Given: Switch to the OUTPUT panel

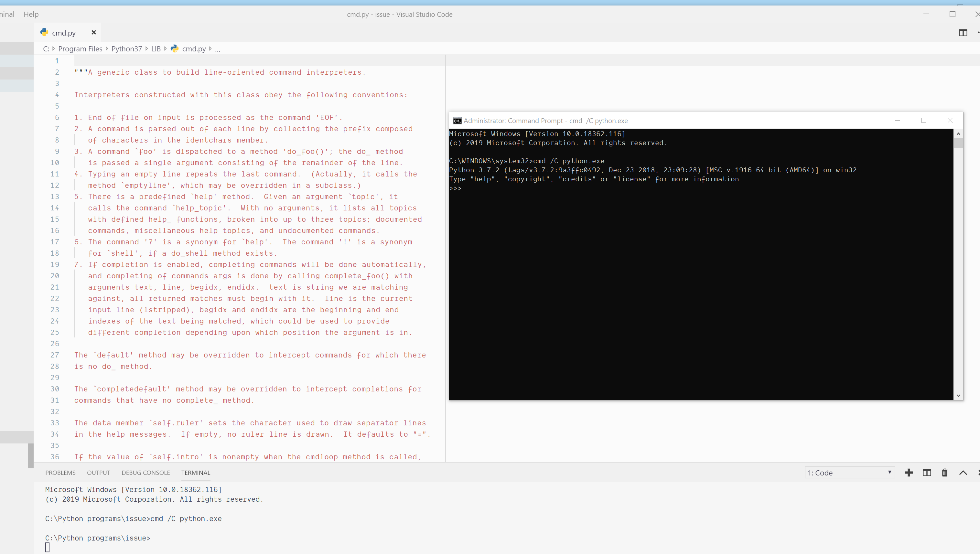Looking at the screenshot, I should coord(98,473).
